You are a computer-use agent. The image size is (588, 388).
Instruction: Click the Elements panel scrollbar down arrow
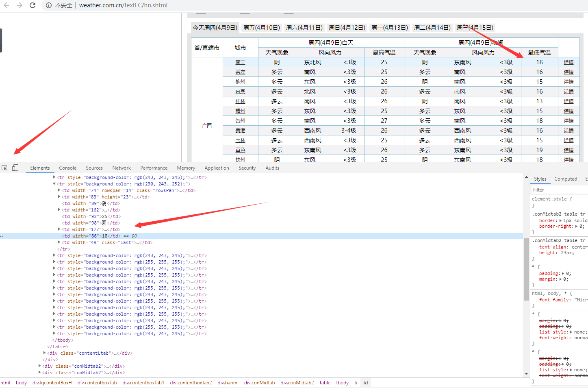[x=527, y=373]
